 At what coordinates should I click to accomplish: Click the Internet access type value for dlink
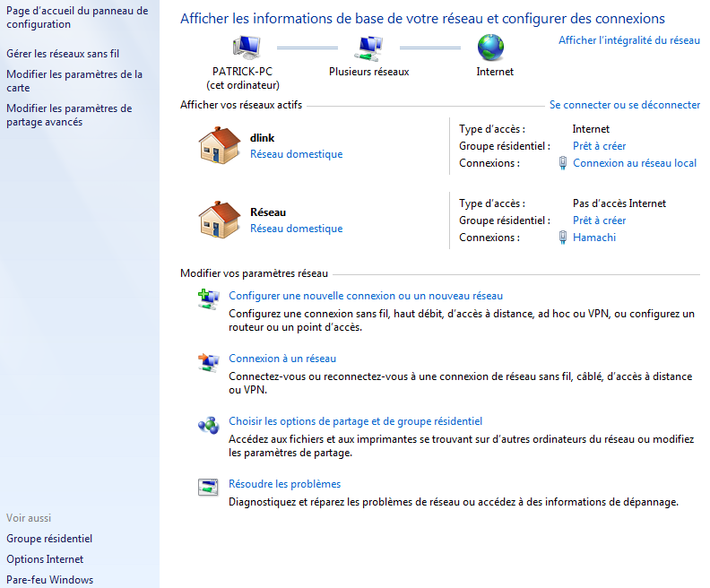(x=591, y=129)
